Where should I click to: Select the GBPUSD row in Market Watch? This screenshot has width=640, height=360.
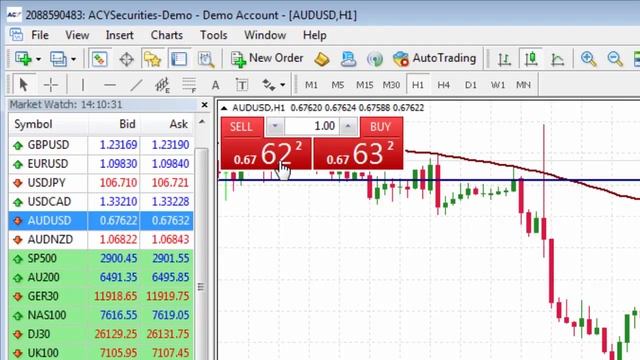coord(101,145)
